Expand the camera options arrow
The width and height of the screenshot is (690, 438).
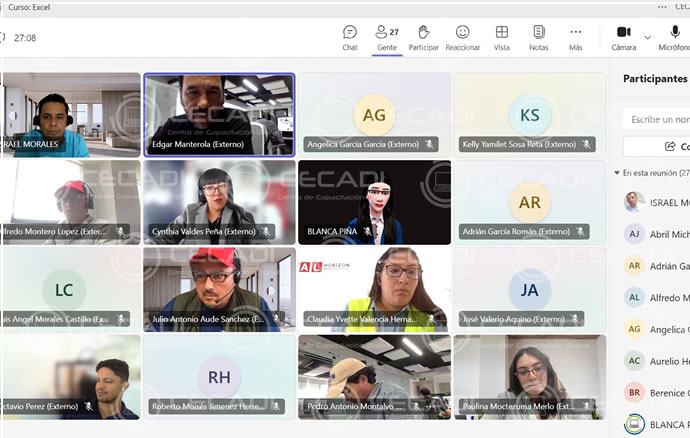point(647,37)
